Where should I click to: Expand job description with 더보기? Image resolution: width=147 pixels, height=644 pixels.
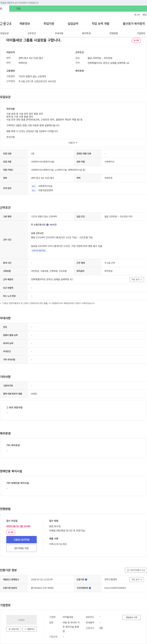coord(73,143)
